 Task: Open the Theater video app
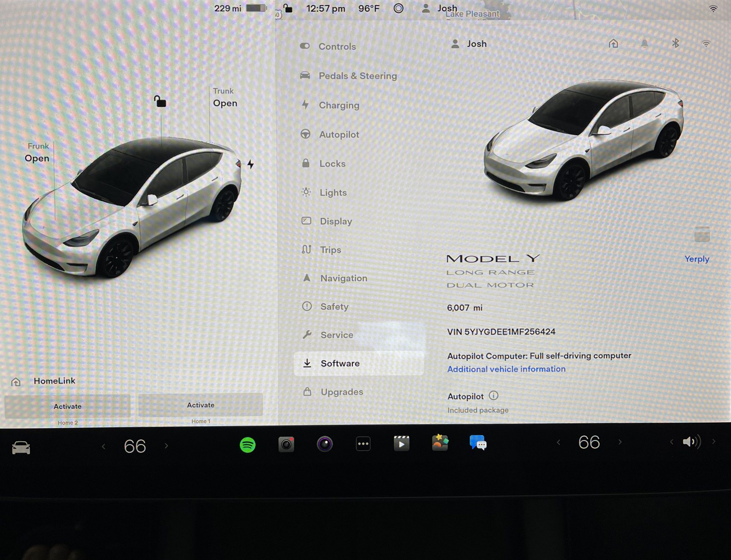click(x=401, y=444)
